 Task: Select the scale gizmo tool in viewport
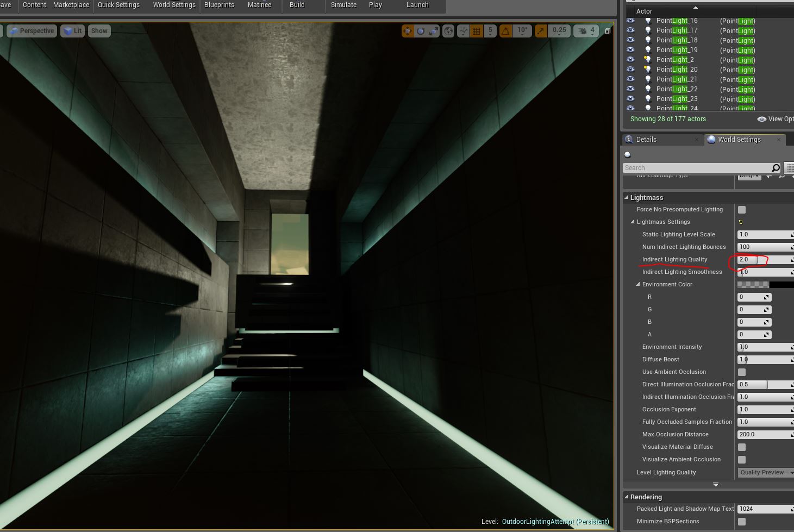[x=434, y=31]
